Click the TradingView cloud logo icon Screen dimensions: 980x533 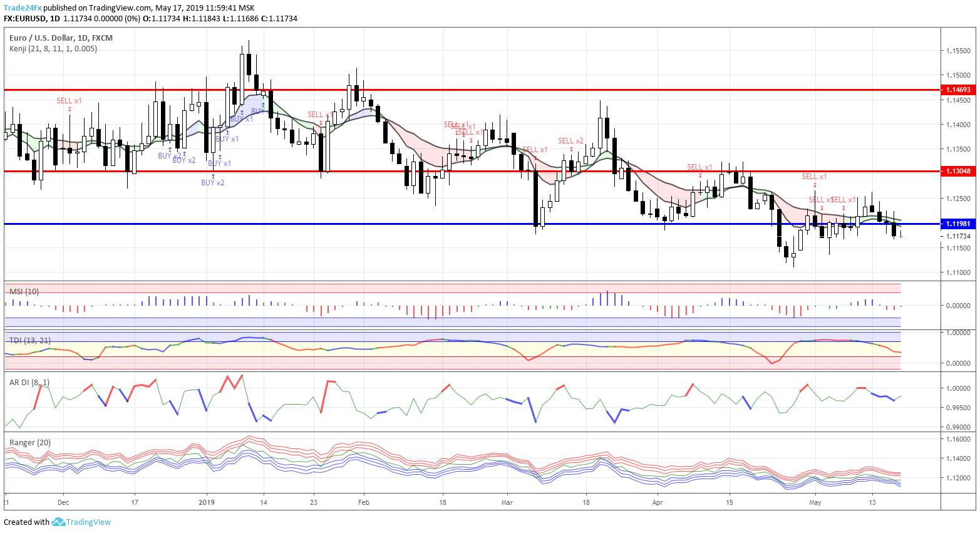click(58, 522)
